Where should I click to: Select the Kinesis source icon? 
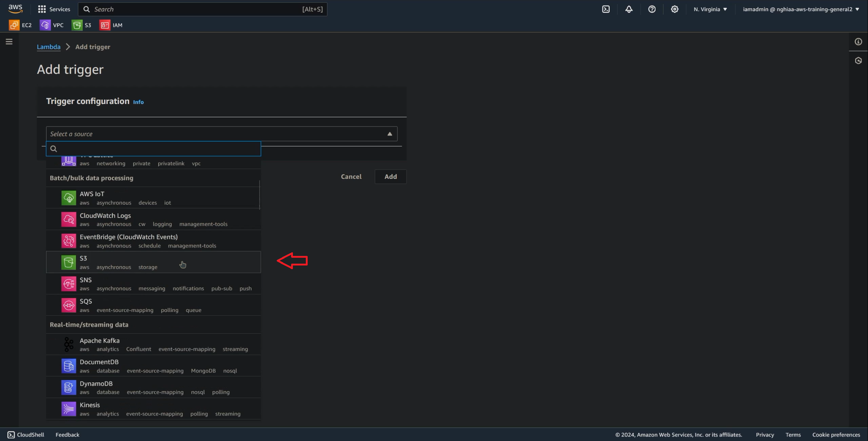pyautogui.click(x=69, y=409)
